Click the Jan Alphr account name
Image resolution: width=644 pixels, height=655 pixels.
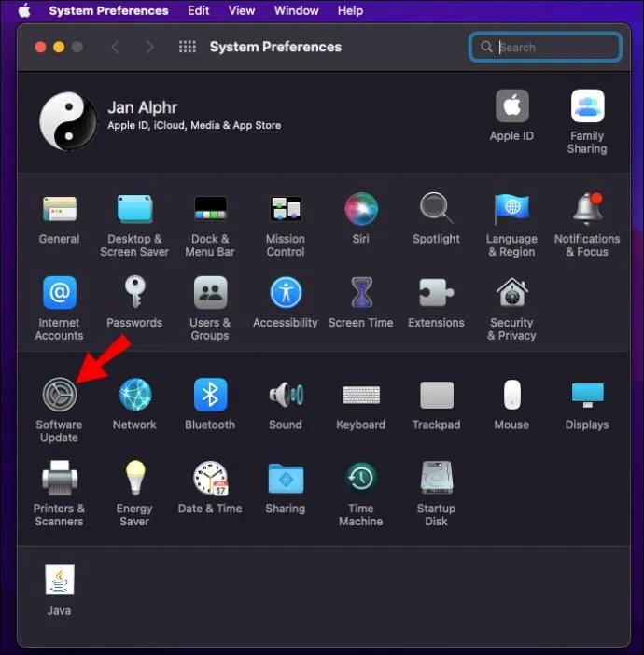coord(143,107)
